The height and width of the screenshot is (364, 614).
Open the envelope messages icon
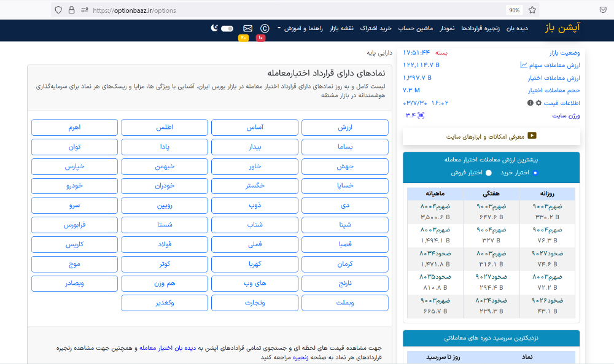click(x=248, y=28)
